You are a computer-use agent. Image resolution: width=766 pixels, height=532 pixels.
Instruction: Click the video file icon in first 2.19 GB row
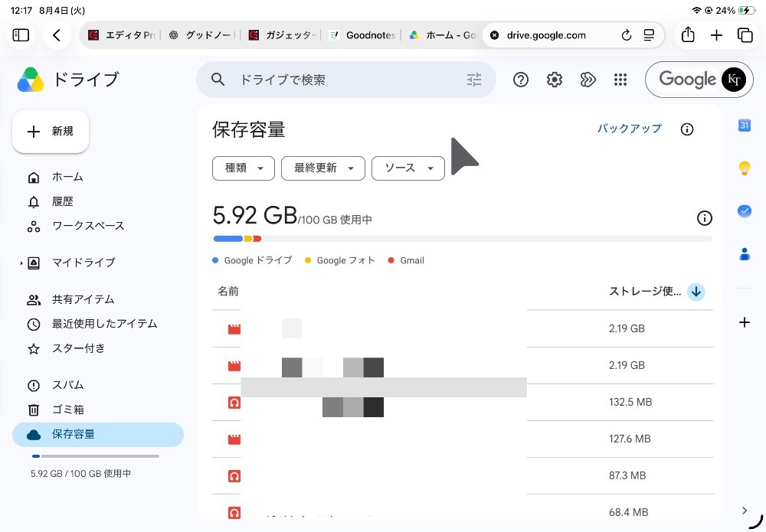(x=234, y=329)
